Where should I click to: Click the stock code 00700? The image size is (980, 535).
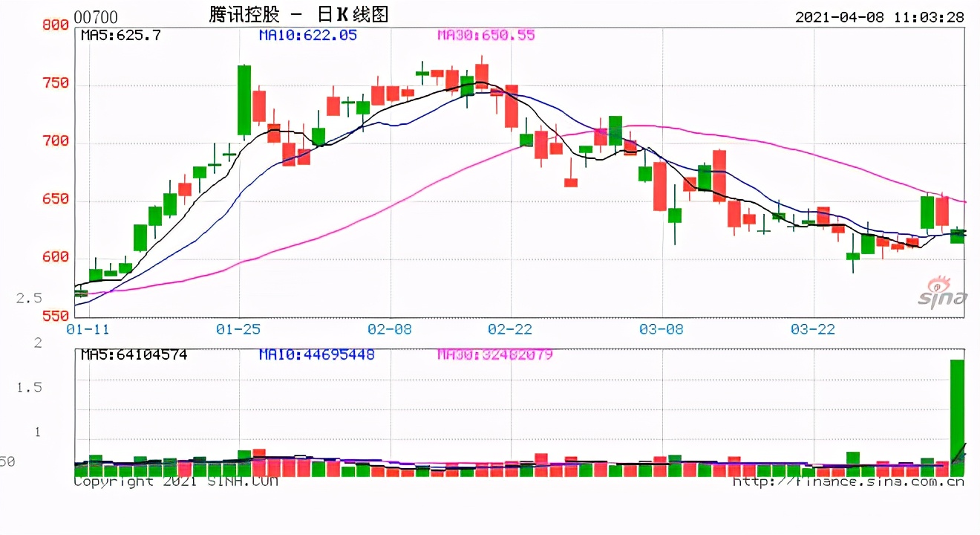click(97, 16)
